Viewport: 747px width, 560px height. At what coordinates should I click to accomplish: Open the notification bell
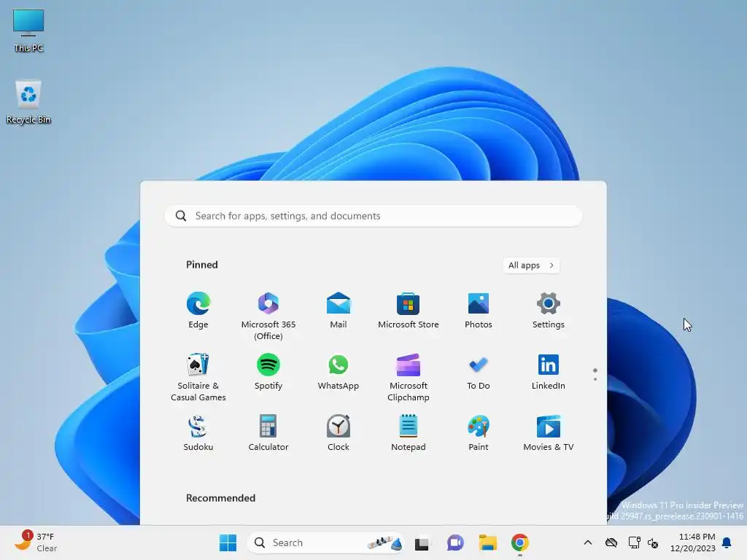point(727,542)
